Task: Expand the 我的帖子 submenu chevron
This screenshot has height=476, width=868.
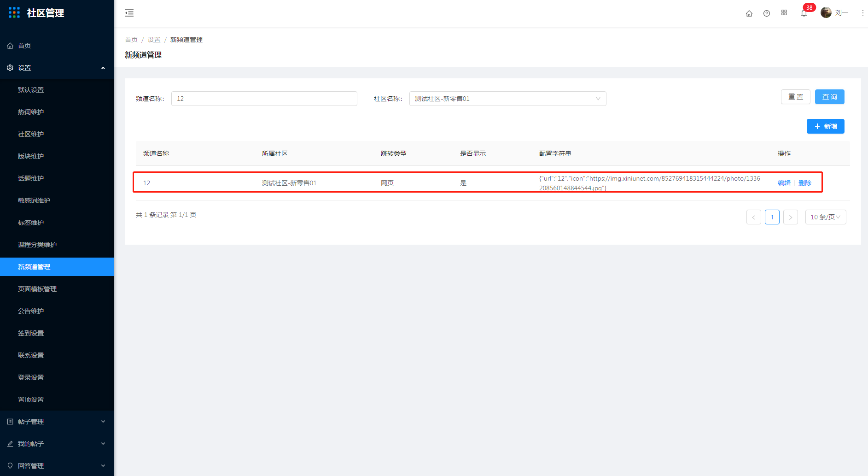Action: tap(103, 444)
